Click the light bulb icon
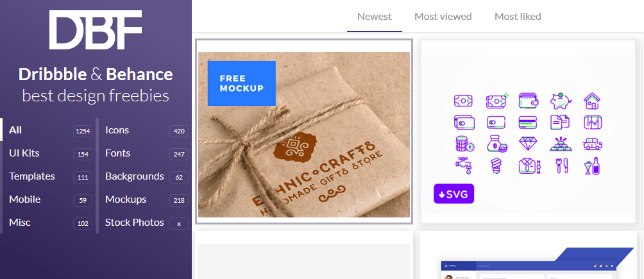The height and width of the screenshot is (279, 644). click(496, 165)
